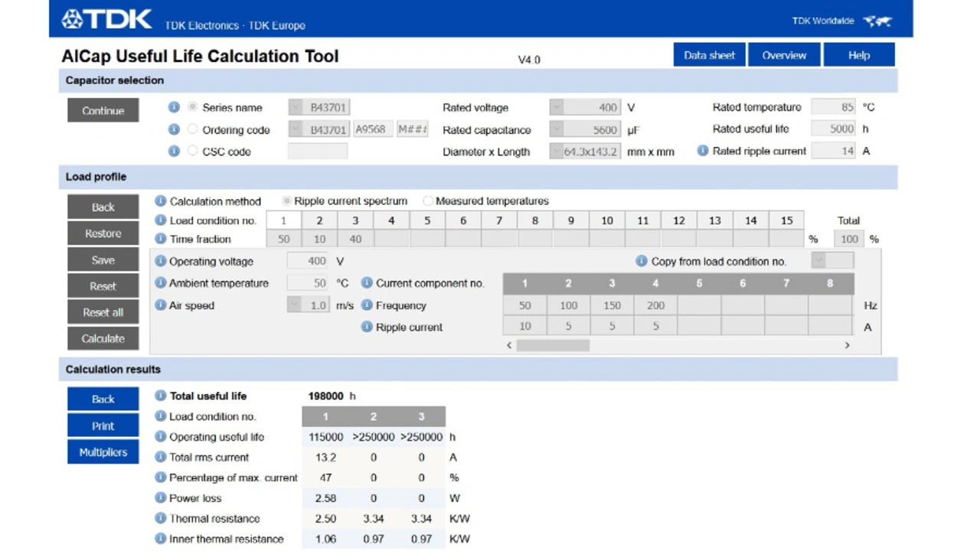Select the CSC code radio option
Screen dimensions: 980x551
[193, 152]
